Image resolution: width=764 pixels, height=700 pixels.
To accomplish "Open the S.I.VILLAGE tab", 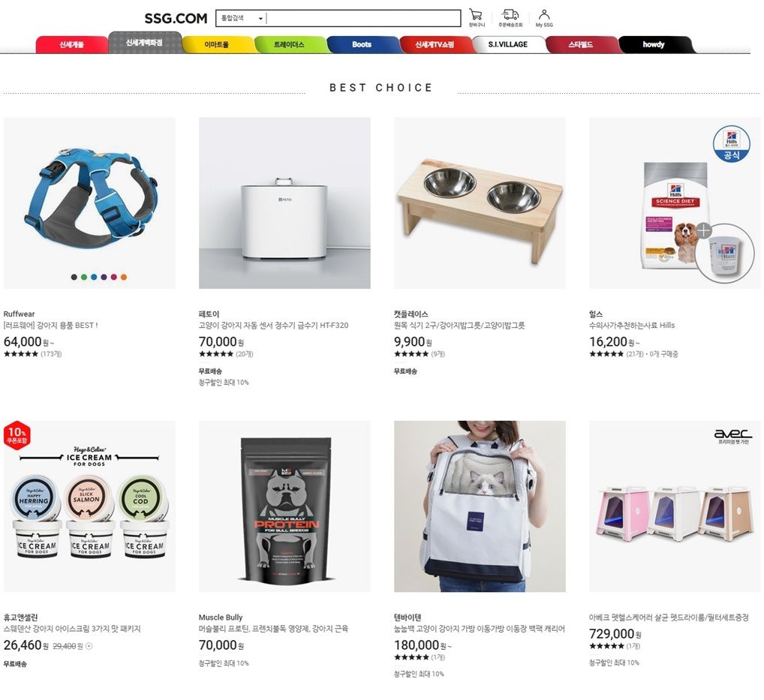I will (x=508, y=44).
